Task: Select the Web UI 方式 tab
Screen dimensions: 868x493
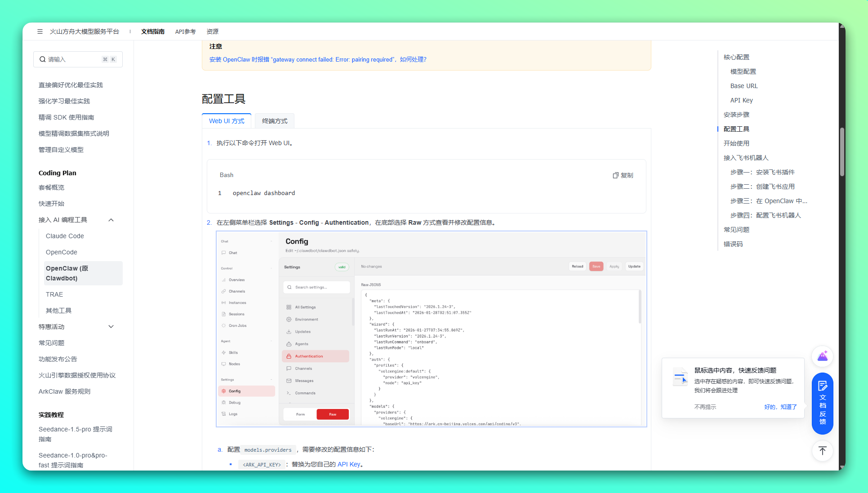Action: [x=227, y=121]
